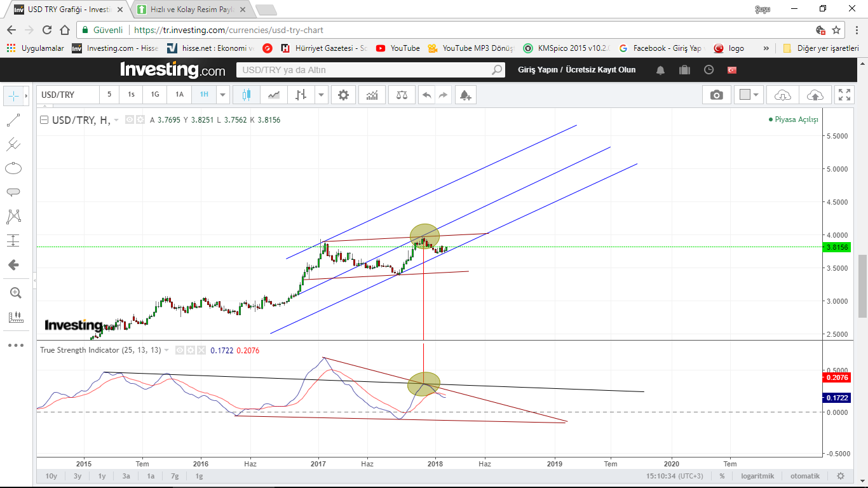Open Hürriyet Gazetesi bookmark
This screenshot has width=868, height=488.
(324, 48)
